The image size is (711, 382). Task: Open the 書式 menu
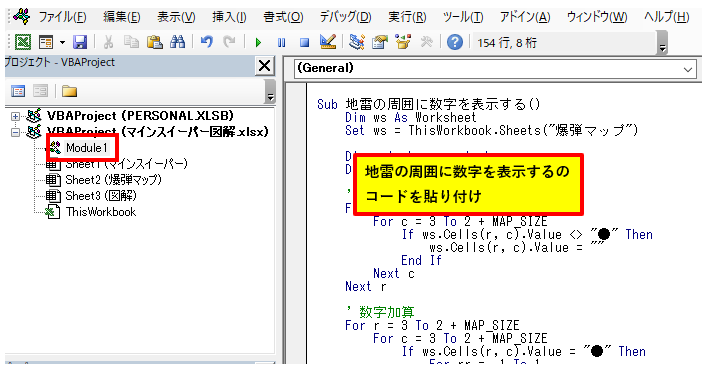click(283, 17)
